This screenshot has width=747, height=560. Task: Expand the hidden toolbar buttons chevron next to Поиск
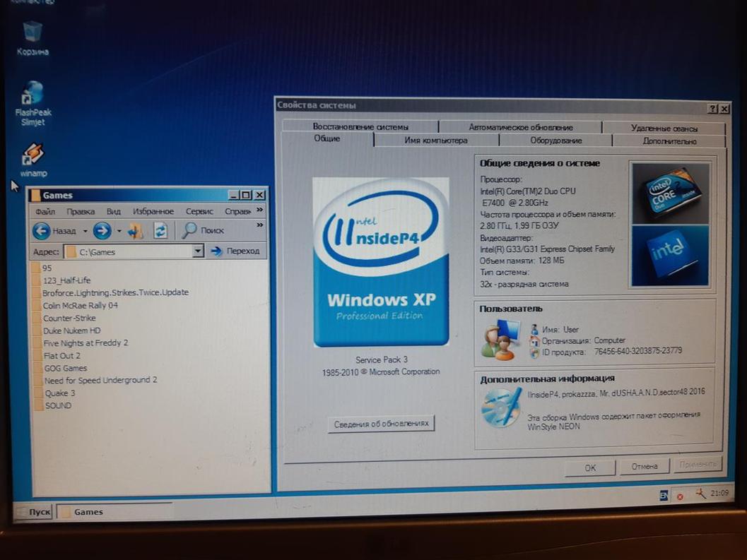tap(259, 225)
